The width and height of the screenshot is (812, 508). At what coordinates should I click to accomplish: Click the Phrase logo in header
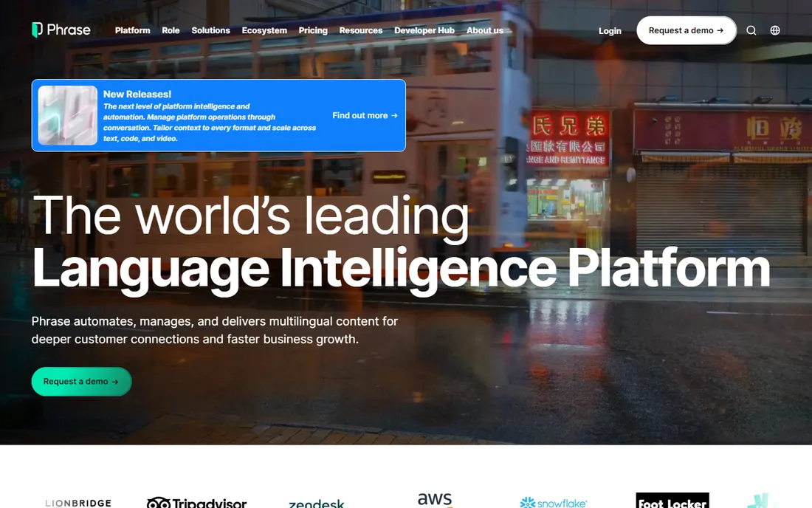click(61, 30)
